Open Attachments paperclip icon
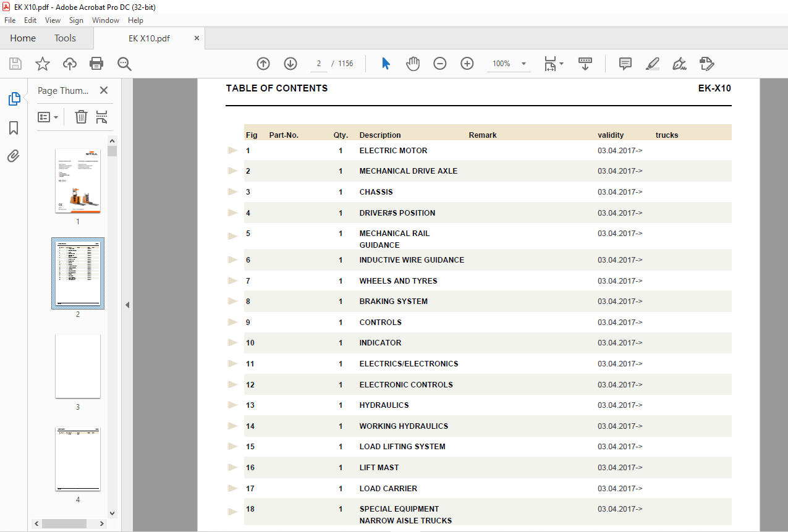The height and width of the screenshot is (532, 788). [x=14, y=156]
